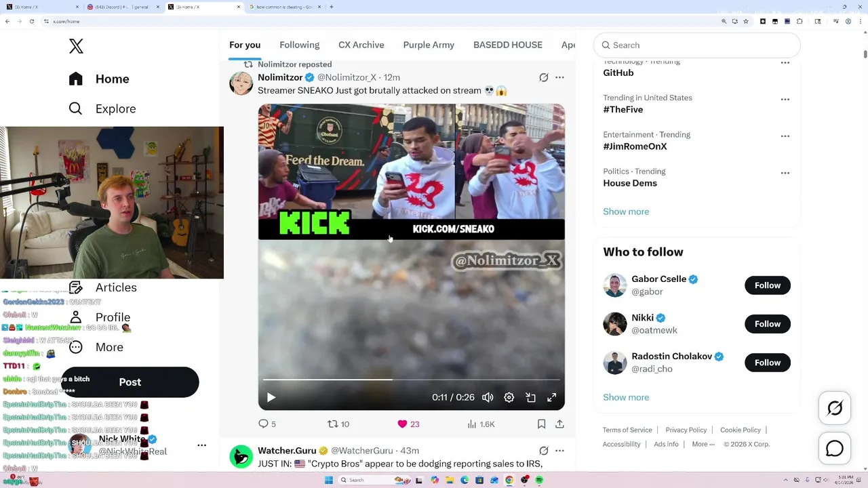The height and width of the screenshot is (488, 868).
Task: Open Watcher.Guru's profile avatar
Action: tap(241, 457)
